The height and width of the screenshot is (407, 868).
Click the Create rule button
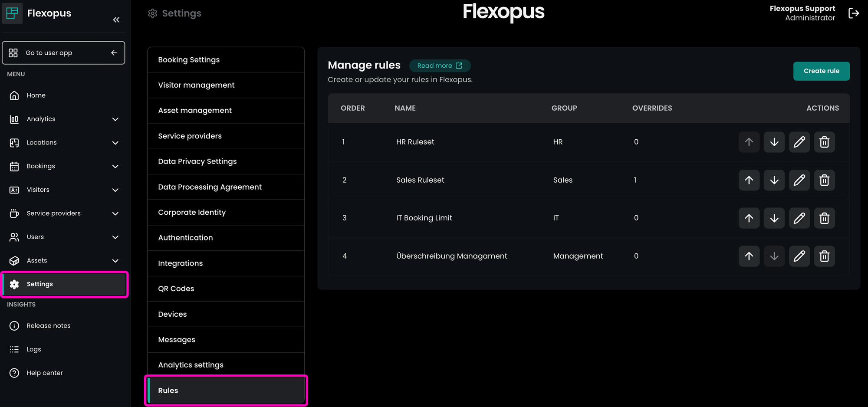click(821, 71)
